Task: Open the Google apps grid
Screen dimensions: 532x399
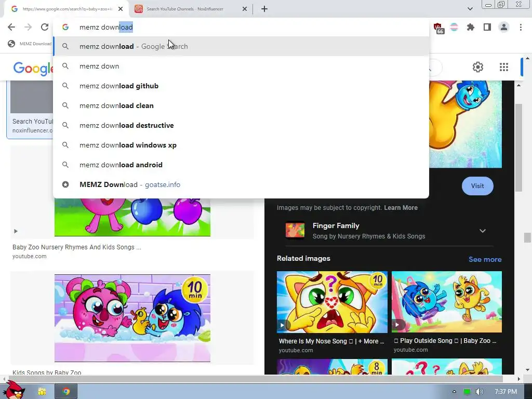Action: pyautogui.click(x=504, y=67)
